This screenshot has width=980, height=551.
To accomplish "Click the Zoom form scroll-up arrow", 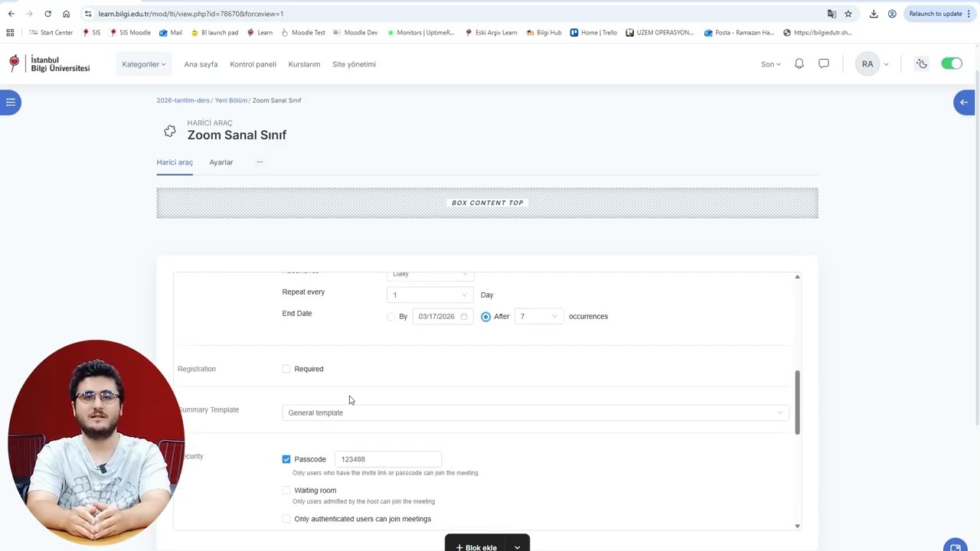I will point(797,277).
